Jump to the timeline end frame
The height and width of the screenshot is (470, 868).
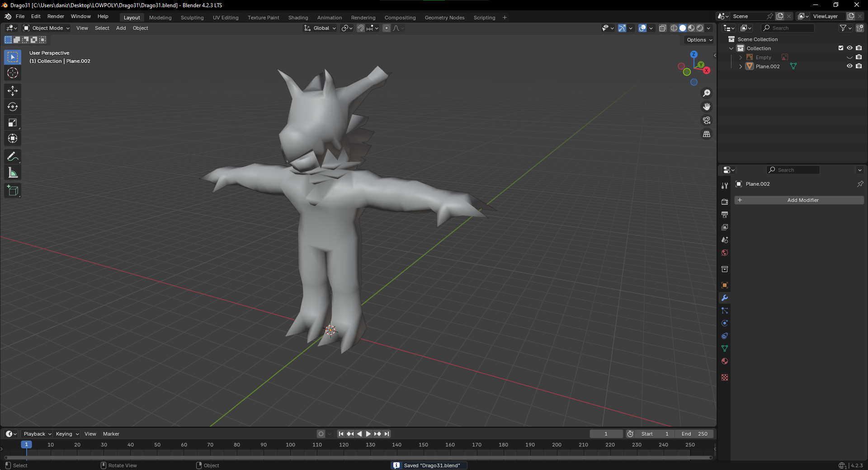(x=387, y=434)
